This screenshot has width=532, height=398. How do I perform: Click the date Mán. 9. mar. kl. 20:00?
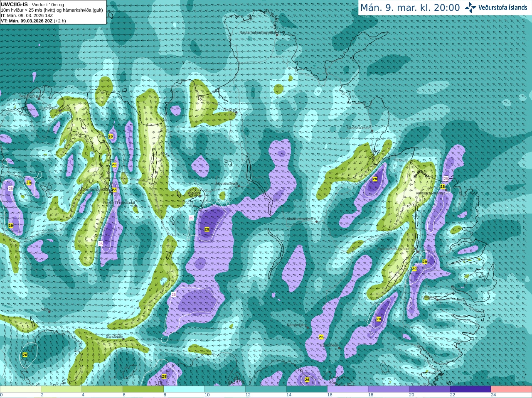(x=410, y=8)
